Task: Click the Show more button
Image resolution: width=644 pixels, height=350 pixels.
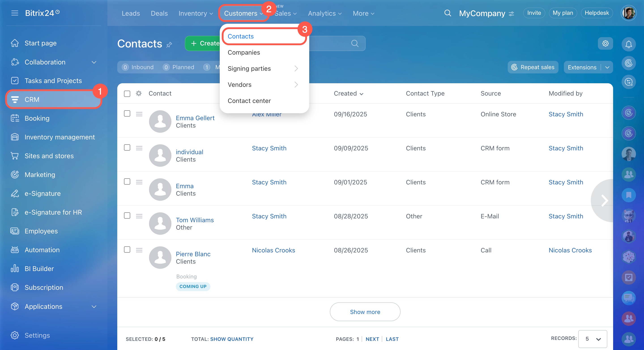Action: click(365, 312)
